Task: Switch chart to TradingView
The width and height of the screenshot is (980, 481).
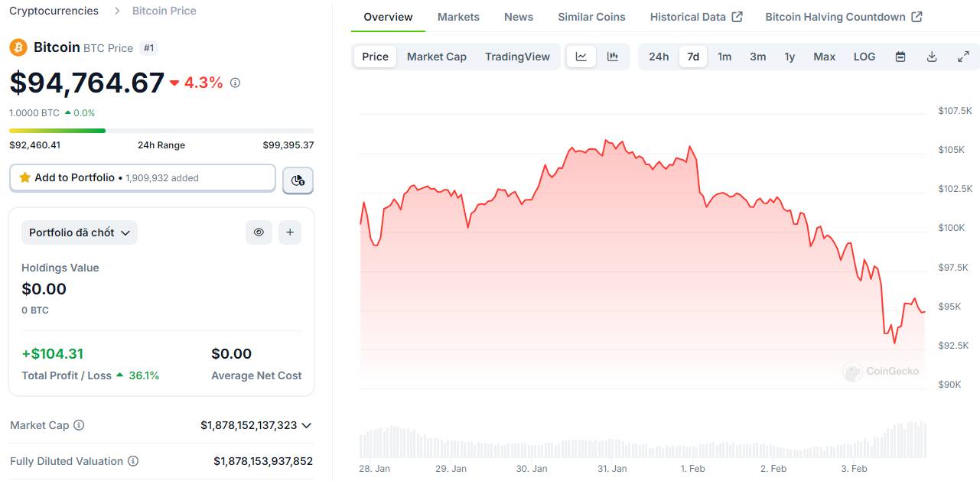Action: pos(517,57)
